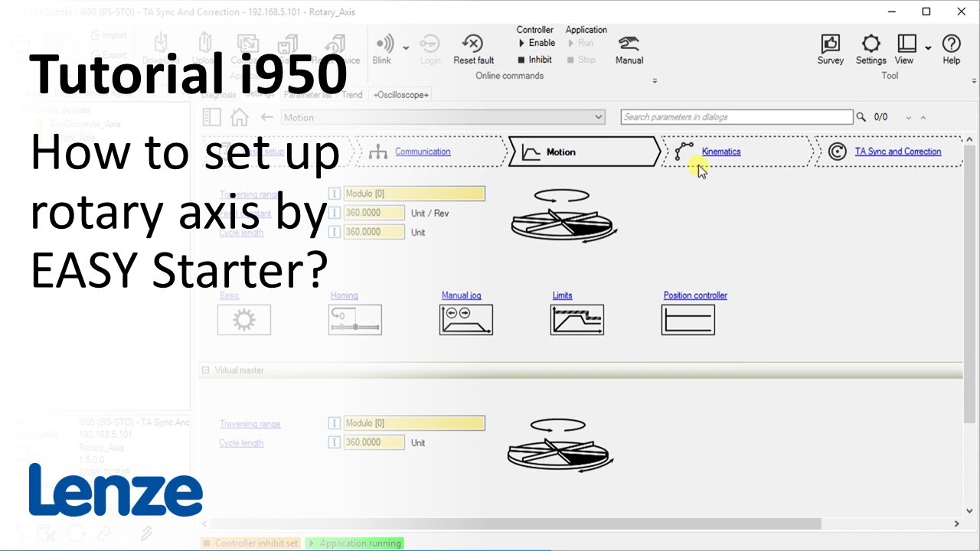Click the Blink device icon

[x=384, y=44]
